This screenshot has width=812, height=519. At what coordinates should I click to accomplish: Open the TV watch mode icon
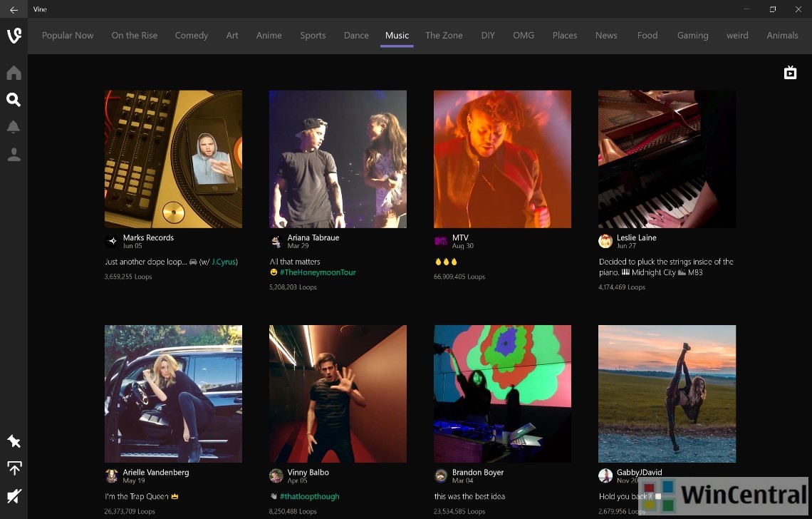coord(790,73)
